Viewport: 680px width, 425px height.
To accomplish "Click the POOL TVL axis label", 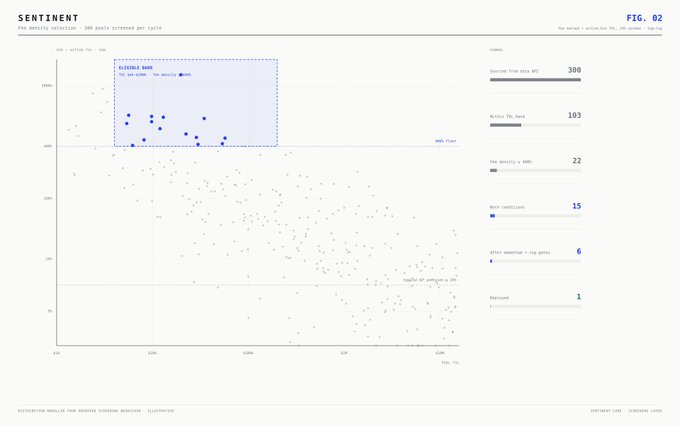I will 450,363.
